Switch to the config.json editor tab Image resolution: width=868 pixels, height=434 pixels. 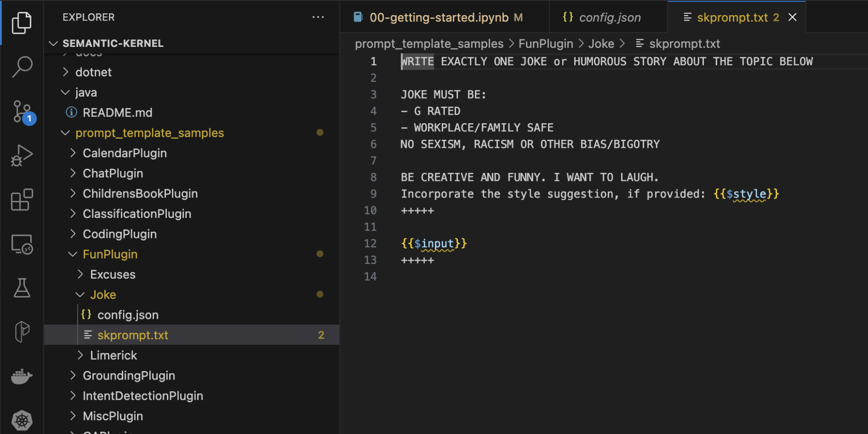coord(609,18)
